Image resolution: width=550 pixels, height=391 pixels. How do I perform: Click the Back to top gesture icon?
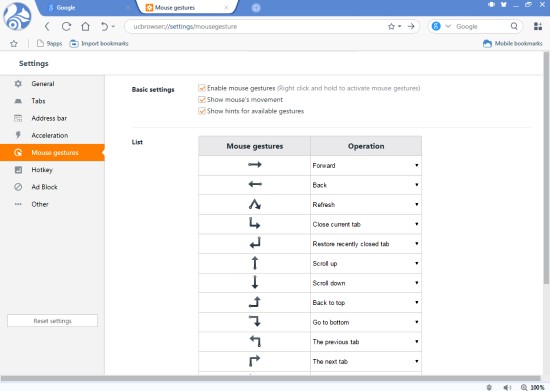(x=255, y=302)
